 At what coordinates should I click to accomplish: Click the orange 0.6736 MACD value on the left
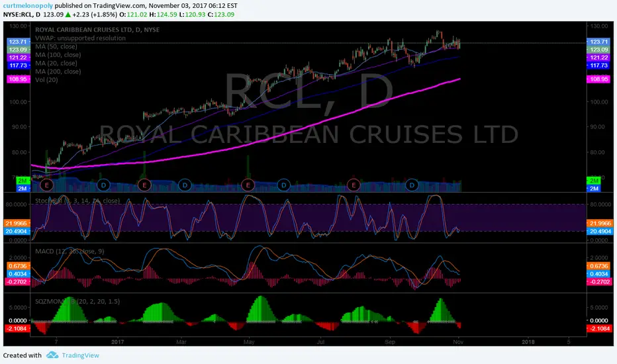pyautogui.click(x=18, y=266)
